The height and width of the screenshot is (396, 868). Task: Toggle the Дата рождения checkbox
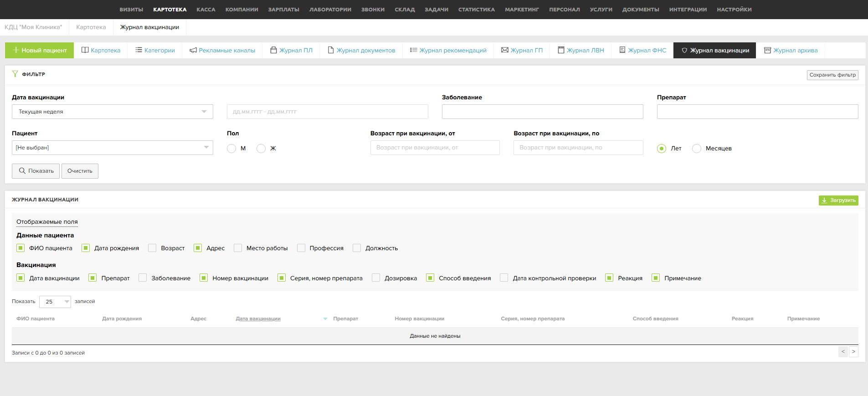tap(86, 248)
